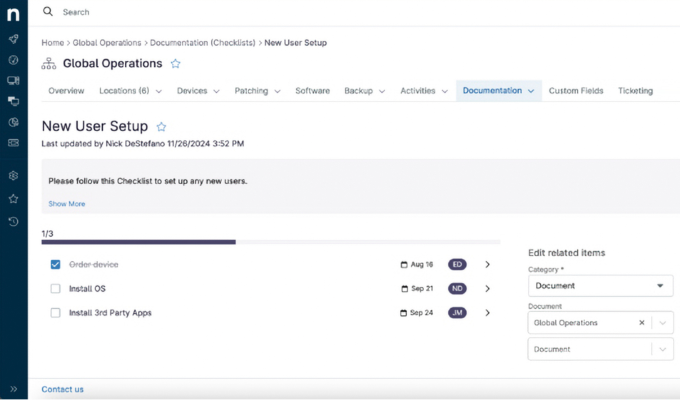The height and width of the screenshot is (400, 680).
Task: Open the Recent history icon in sidebar
Action: [13, 221]
